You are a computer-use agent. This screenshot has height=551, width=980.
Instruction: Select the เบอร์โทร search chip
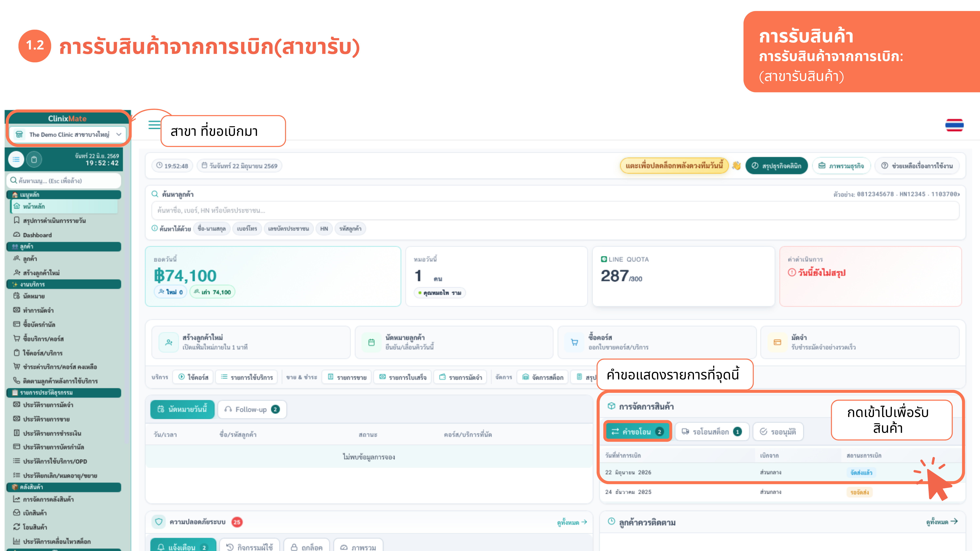coord(247,229)
